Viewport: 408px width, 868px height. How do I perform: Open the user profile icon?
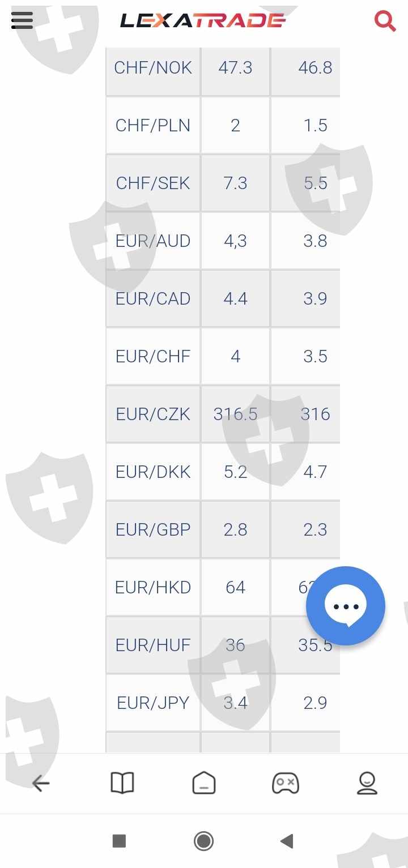[367, 783]
